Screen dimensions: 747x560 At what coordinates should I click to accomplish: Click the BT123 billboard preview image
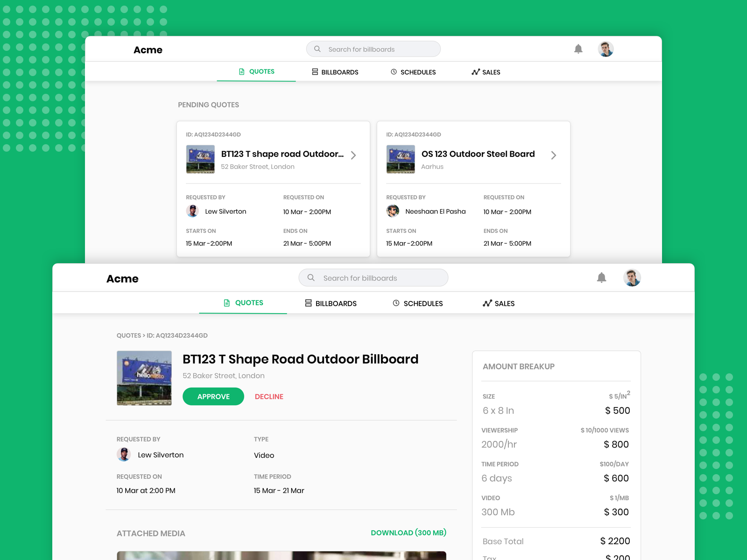click(x=144, y=378)
